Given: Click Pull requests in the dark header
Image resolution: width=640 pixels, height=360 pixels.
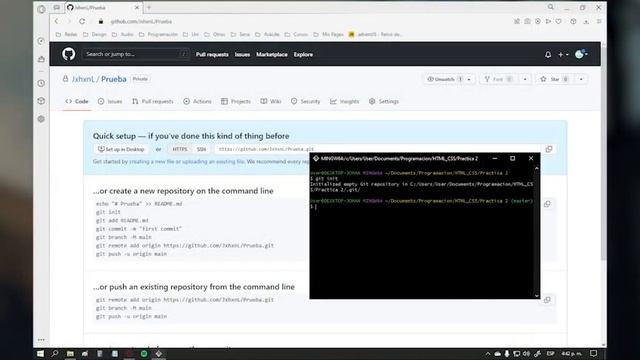Looking at the screenshot, I should coord(212,54).
